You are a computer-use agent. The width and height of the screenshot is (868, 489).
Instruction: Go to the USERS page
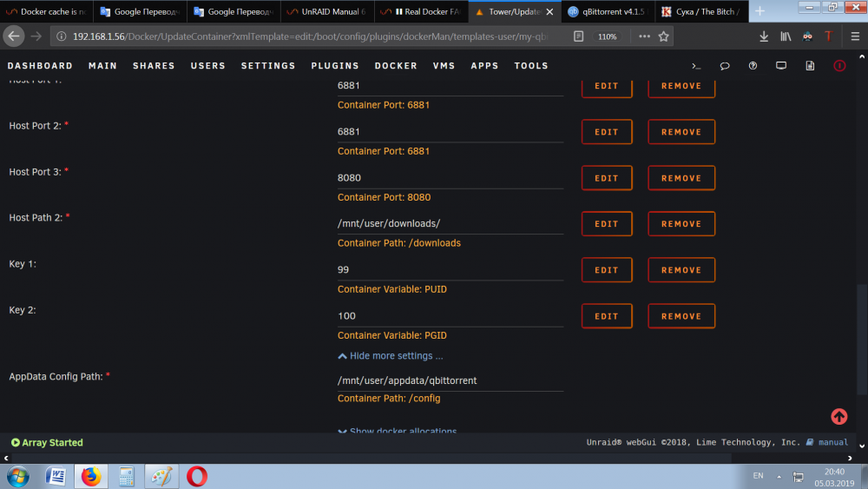(208, 66)
